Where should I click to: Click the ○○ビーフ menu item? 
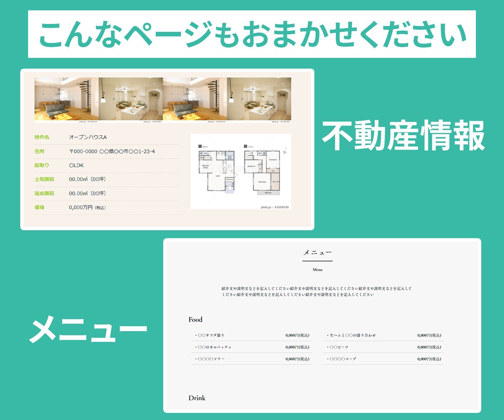tap(338, 347)
